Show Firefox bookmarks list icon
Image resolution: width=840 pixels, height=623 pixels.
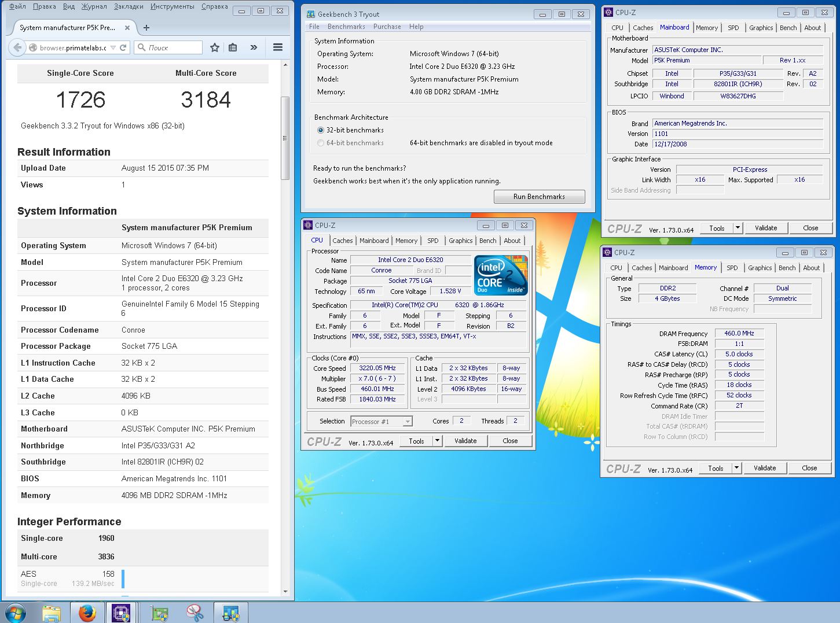[x=233, y=47]
